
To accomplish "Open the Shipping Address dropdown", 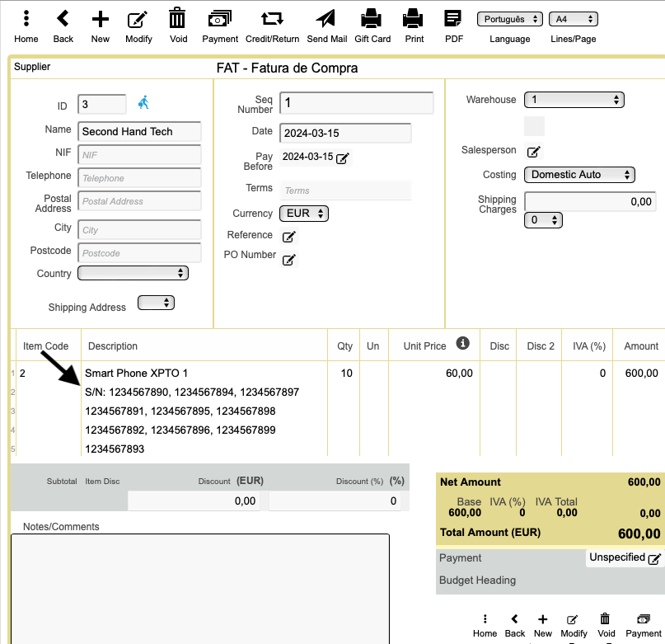I will pos(156,303).
